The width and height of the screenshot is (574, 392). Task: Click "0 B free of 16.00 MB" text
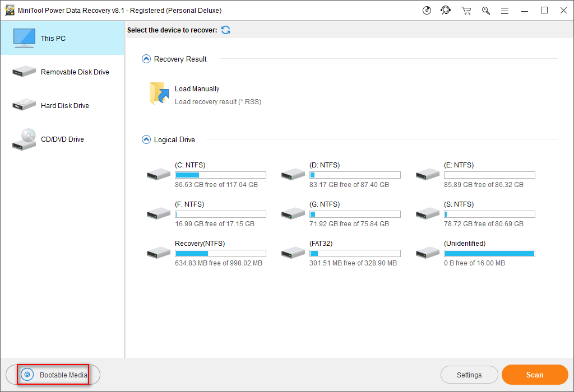pos(474,263)
